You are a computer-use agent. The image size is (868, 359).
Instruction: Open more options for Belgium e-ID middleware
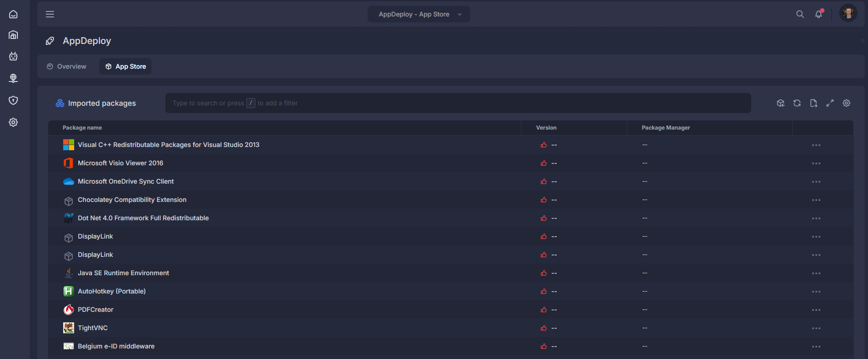(816, 347)
